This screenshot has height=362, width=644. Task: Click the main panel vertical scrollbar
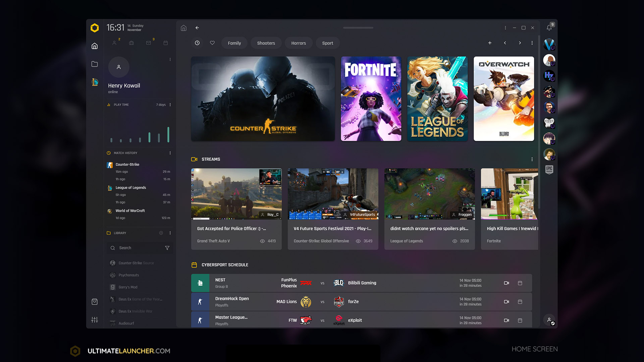tap(539, 122)
